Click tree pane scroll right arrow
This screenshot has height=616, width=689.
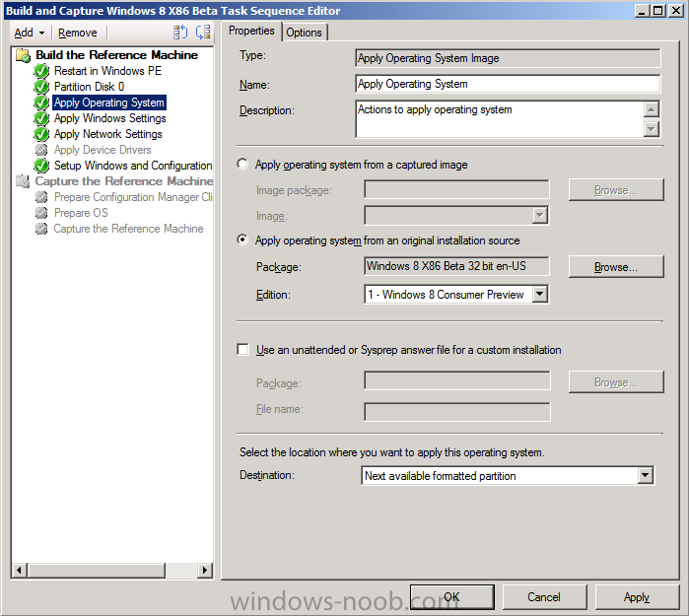click(204, 571)
